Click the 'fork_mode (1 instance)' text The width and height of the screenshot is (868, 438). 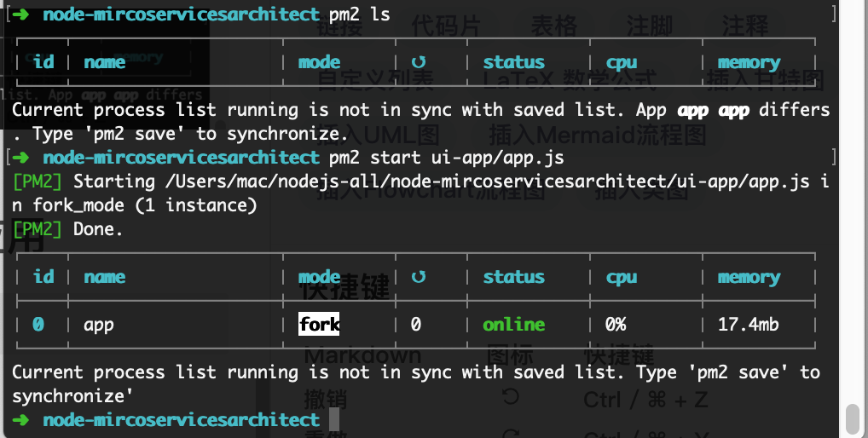coord(145,205)
